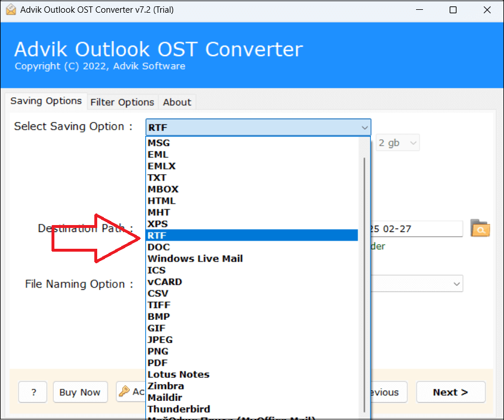This screenshot has width=504, height=420.
Task: Expand the 2 gb split size dropdown
Action: point(398,143)
